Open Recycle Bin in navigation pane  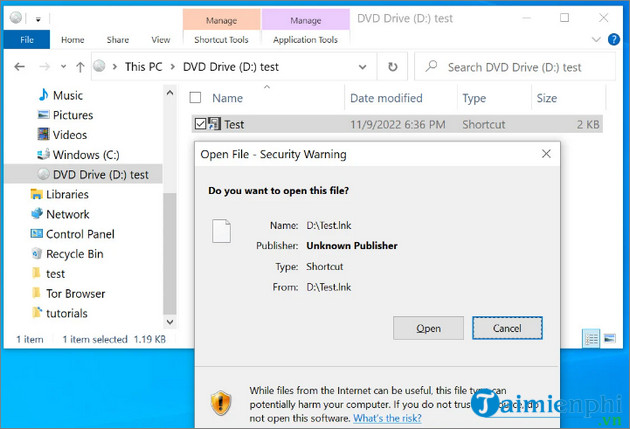(74, 254)
